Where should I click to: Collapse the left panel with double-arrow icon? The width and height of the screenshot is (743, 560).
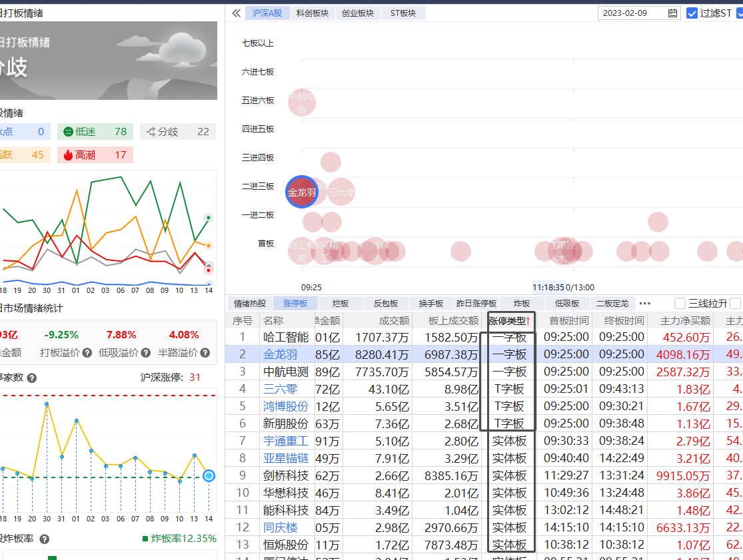point(237,13)
